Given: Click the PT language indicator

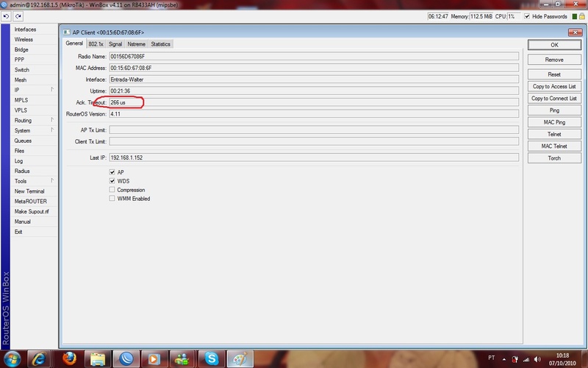Looking at the screenshot, I should point(491,358).
